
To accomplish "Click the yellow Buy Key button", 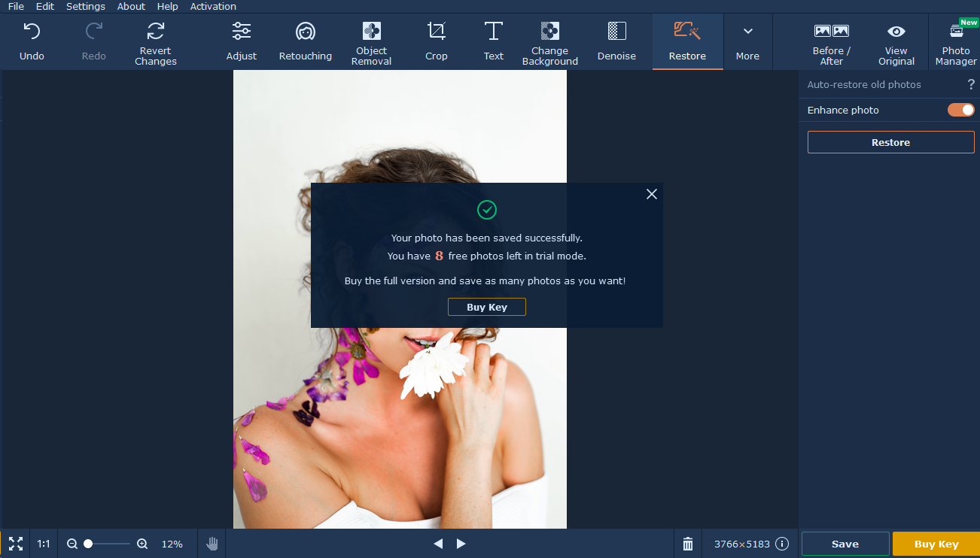I will coord(936,544).
